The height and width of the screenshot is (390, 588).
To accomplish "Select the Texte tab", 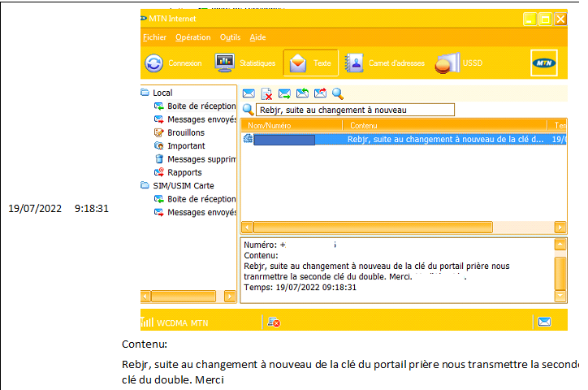I will (310, 63).
